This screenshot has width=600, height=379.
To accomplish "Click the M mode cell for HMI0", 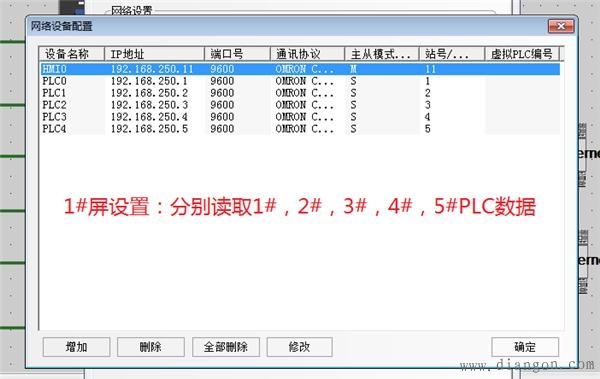I will click(353, 69).
